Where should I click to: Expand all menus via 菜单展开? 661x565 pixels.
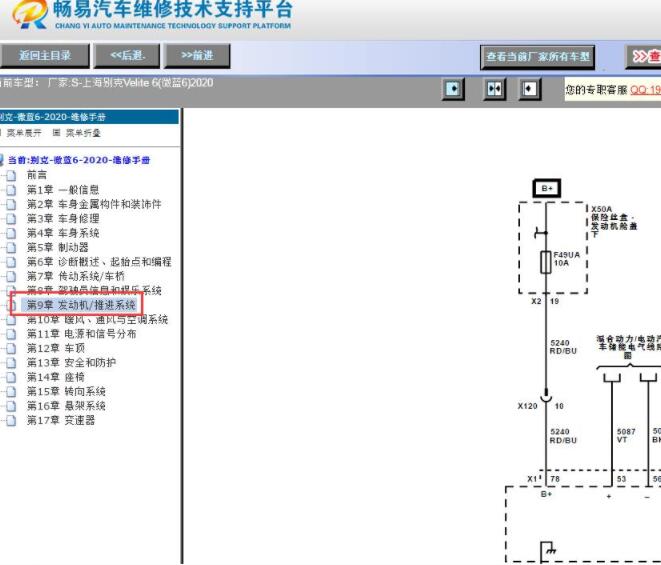[x=24, y=133]
